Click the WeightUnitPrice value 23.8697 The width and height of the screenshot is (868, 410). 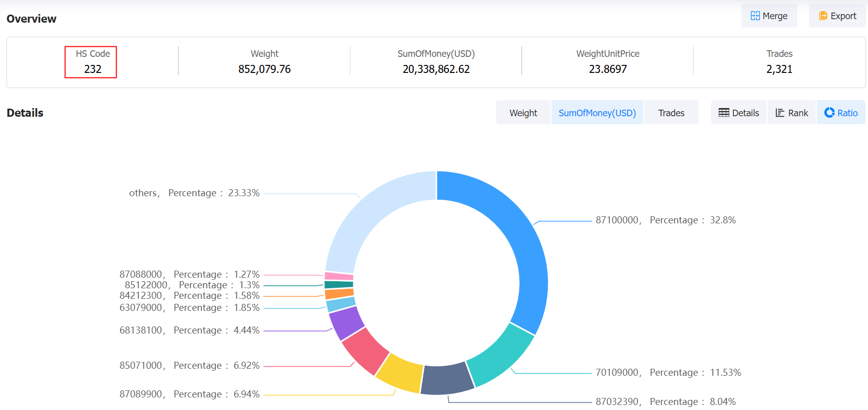pyautogui.click(x=608, y=69)
